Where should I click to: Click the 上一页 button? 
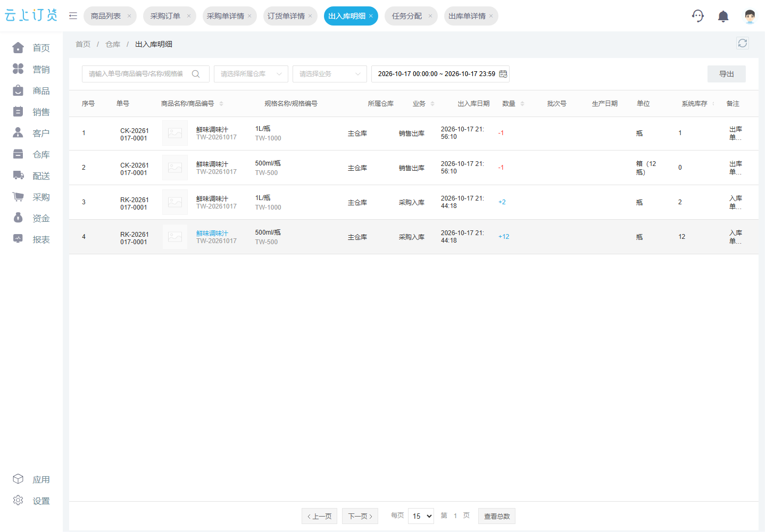click(x=319, y=516)
